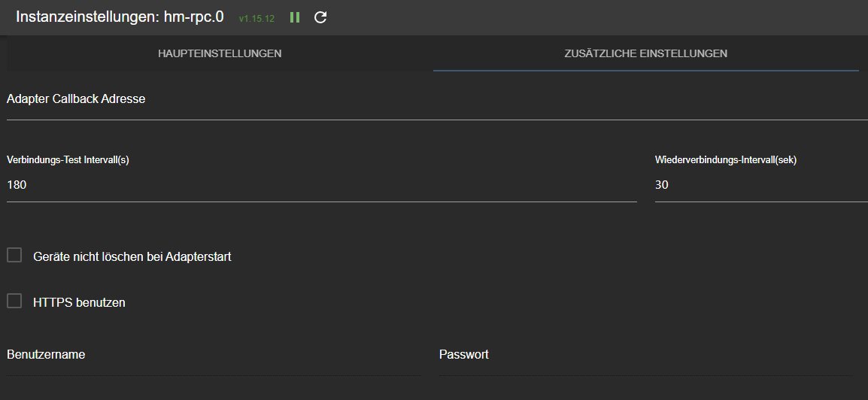The width and height of the screenshot is (868, 400).
Task: Click the 'Wiederverbindungs-Intervall(sek)' field label
Action: point(726,160)
